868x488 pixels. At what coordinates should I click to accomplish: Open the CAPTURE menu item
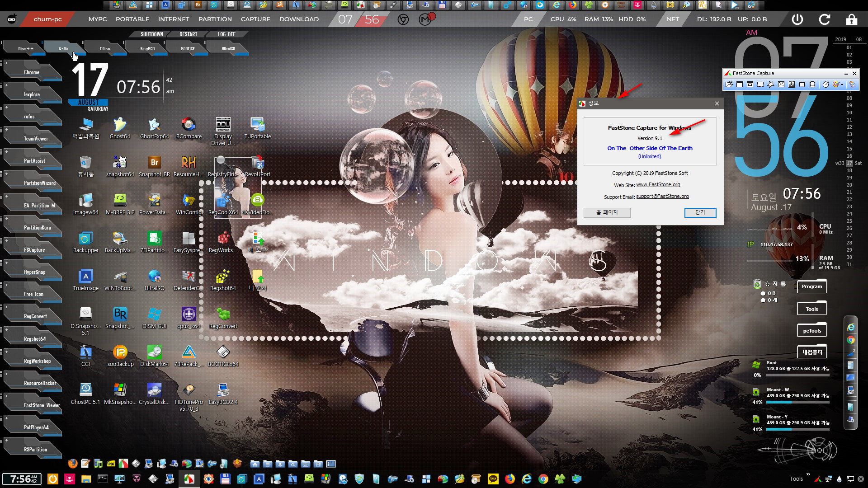(255, 19)
